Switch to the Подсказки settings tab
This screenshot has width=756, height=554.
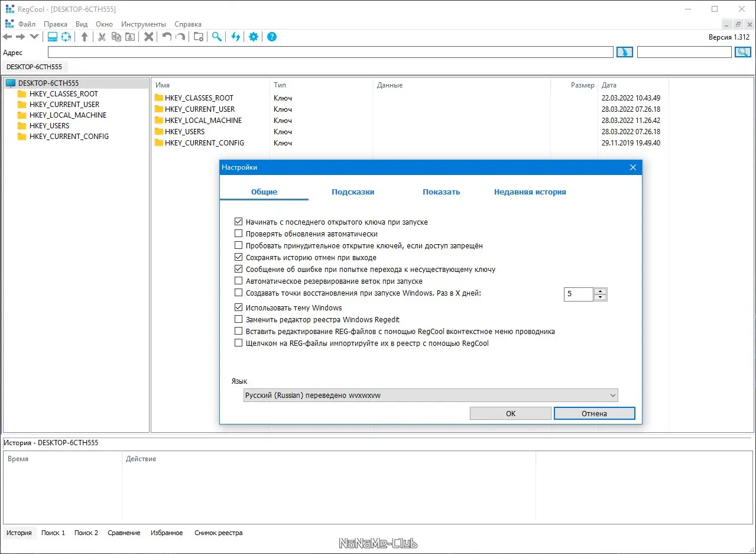click(353, 192)
